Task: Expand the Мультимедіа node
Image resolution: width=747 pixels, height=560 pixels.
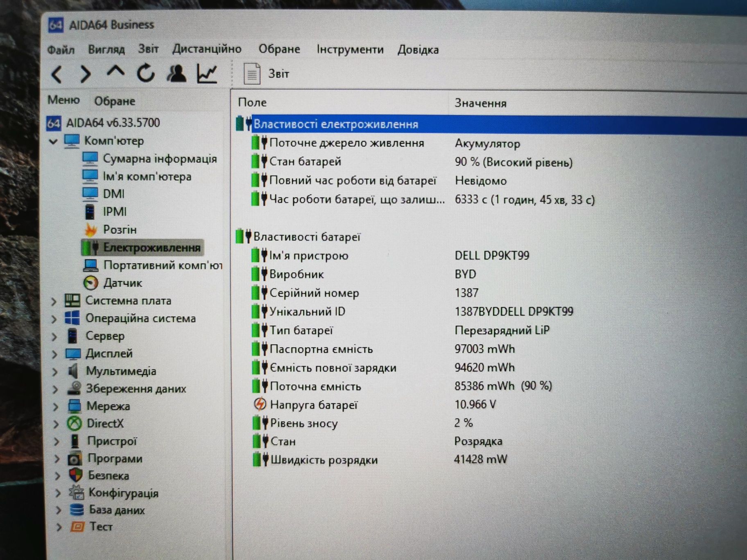Action: (x=55, y=372)
